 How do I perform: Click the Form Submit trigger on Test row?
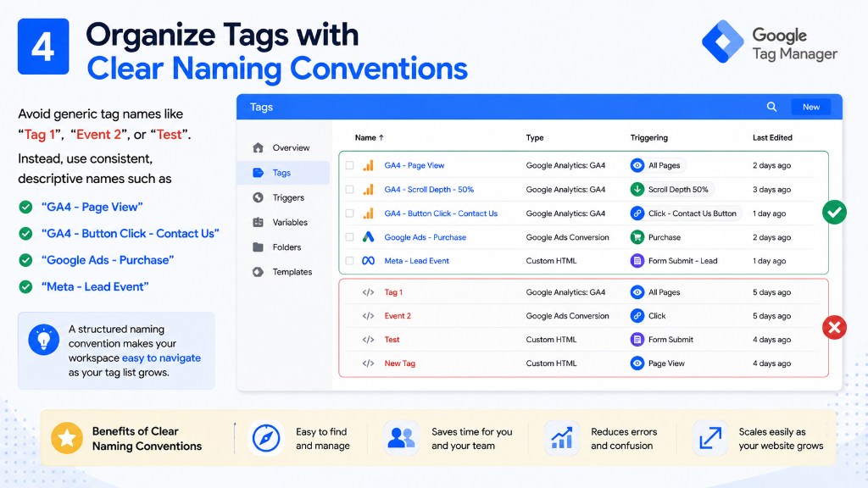[x=662, y=340]
